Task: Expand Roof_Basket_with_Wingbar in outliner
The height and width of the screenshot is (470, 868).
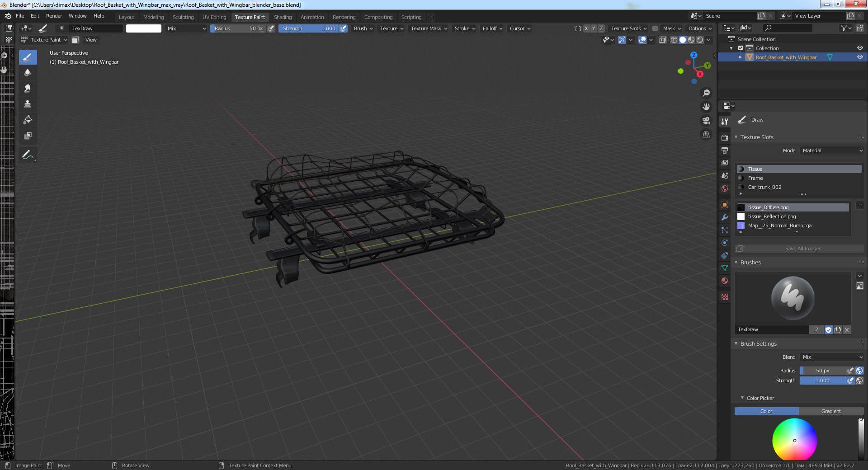Action: pos(741,57)
